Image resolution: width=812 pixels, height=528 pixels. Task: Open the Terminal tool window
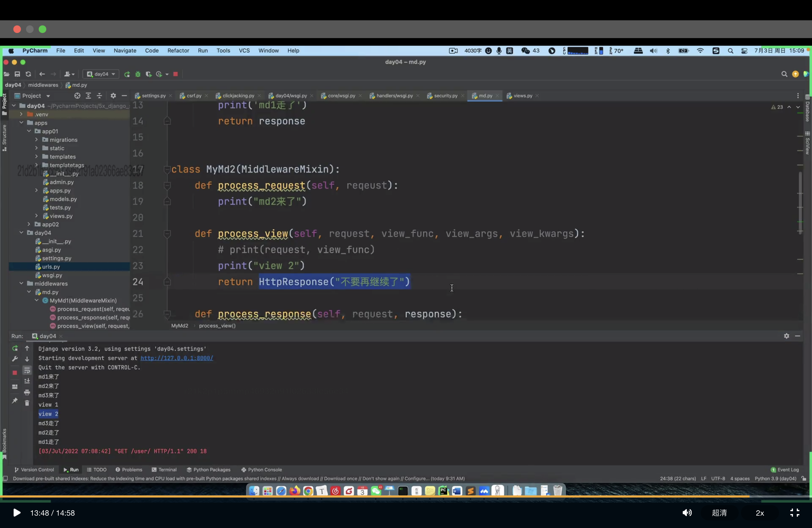164,470
